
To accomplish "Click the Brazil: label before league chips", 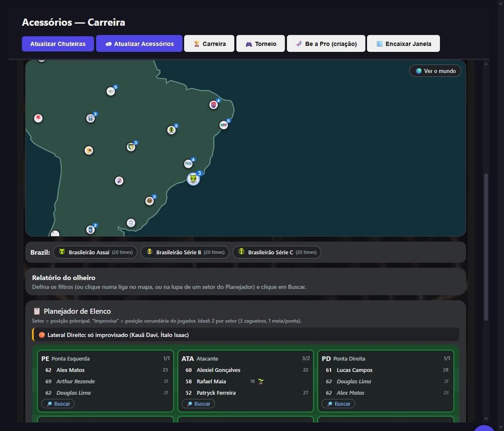I will pos(40,252).
